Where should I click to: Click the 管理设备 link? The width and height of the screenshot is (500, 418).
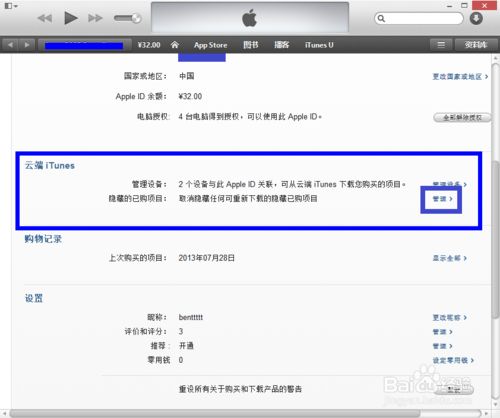(x=449, y=184)
